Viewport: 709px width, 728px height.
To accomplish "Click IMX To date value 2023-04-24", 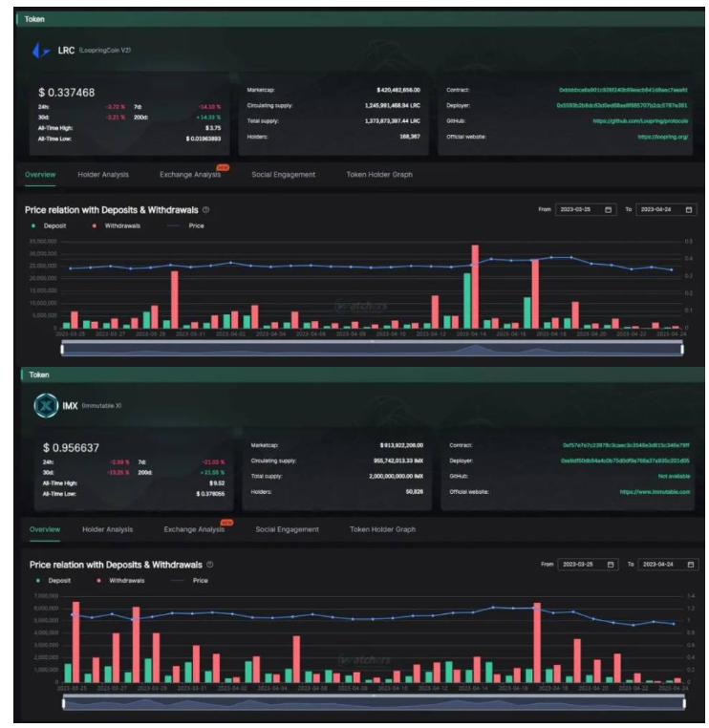I will pos(658,565).
